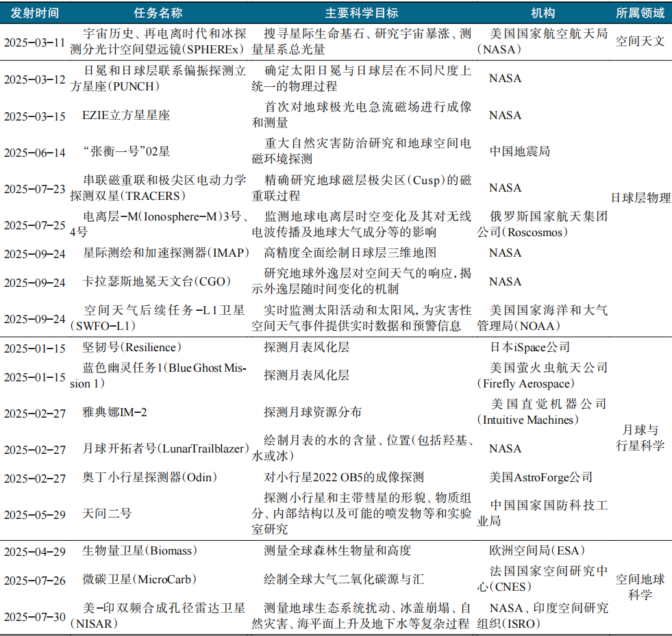Select the Firefly Aerospace institution cell

point(543,376)
